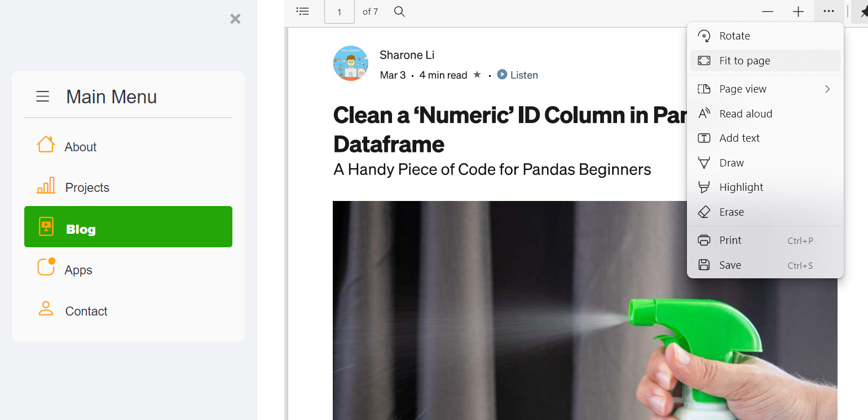Screen dimensions: 868x420
Task: Click the hamburger icon beside Main Menu
Action: tap(43, 97)
